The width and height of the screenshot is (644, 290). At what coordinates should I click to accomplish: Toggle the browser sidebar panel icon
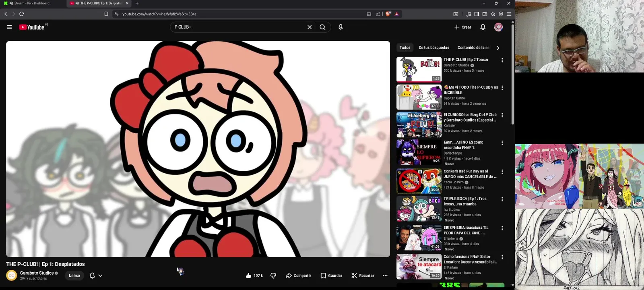477,14
